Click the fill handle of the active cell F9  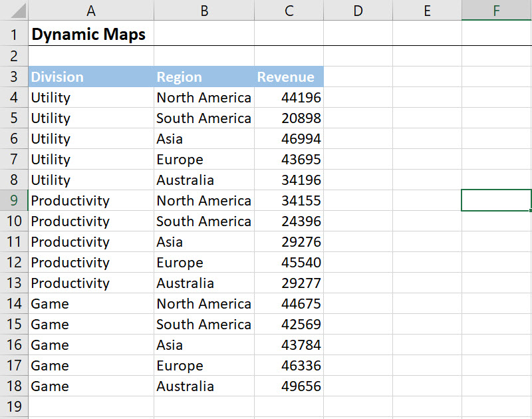(x=531, y=211)
